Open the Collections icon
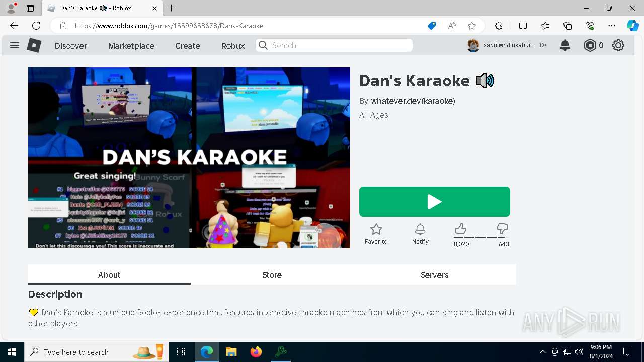This screenshot has height=362, width=644. 568,26
